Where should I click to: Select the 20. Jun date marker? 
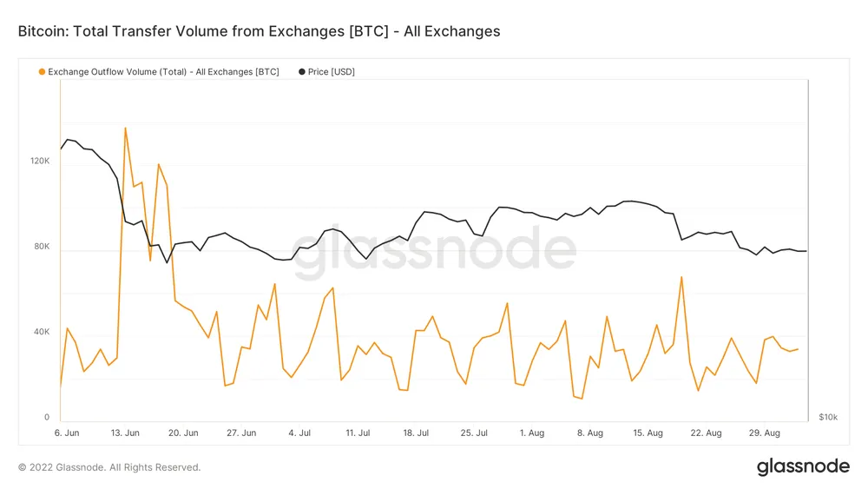[x=183, y=433]
